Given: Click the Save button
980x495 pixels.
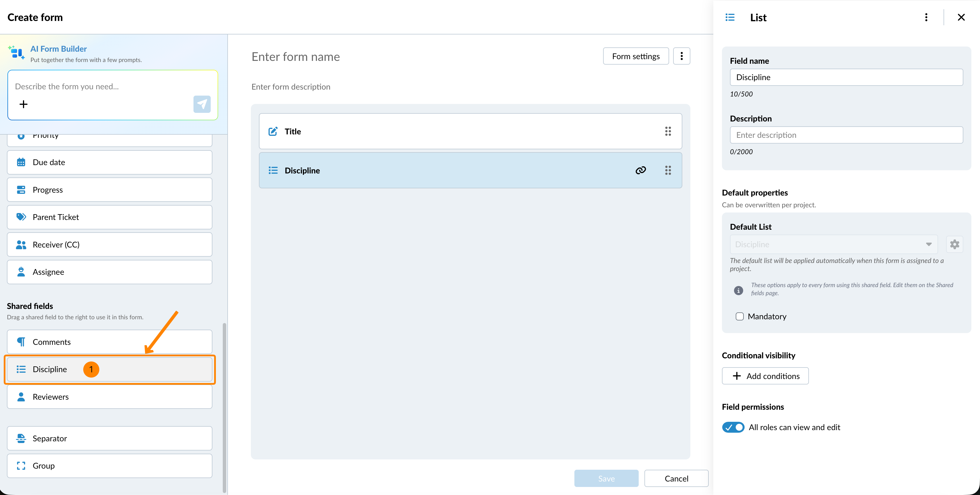Looking at the screenshot, I should pos(607,479).
